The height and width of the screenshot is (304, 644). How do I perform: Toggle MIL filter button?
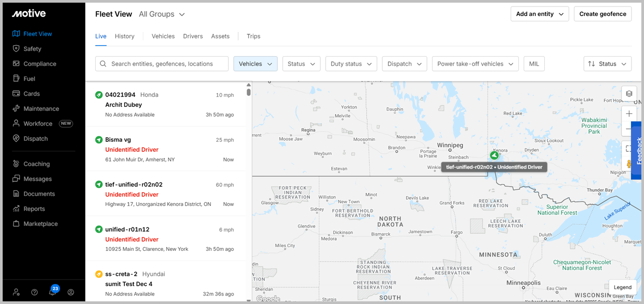[x=534, y=64]
